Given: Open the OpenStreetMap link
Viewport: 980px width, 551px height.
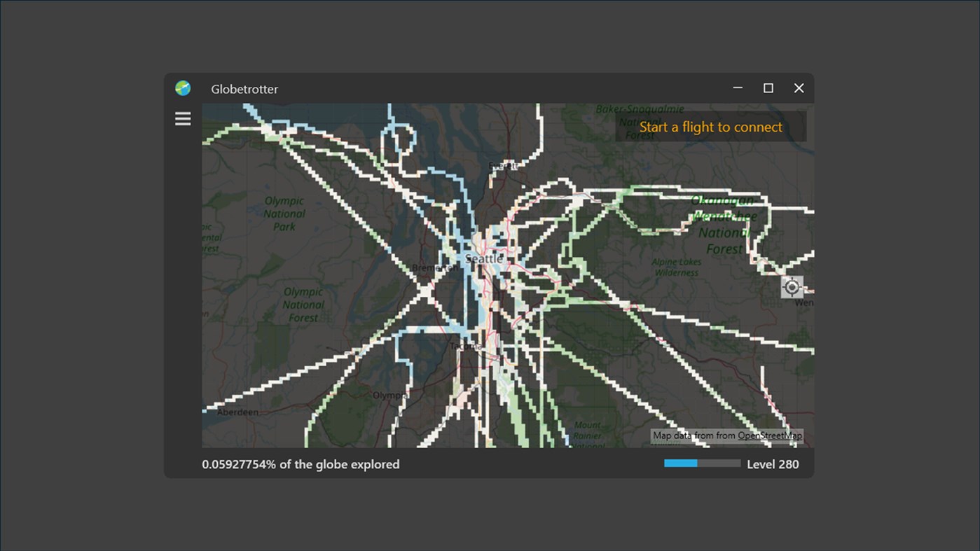Looking at the screenshot, I should pos(770,435).
